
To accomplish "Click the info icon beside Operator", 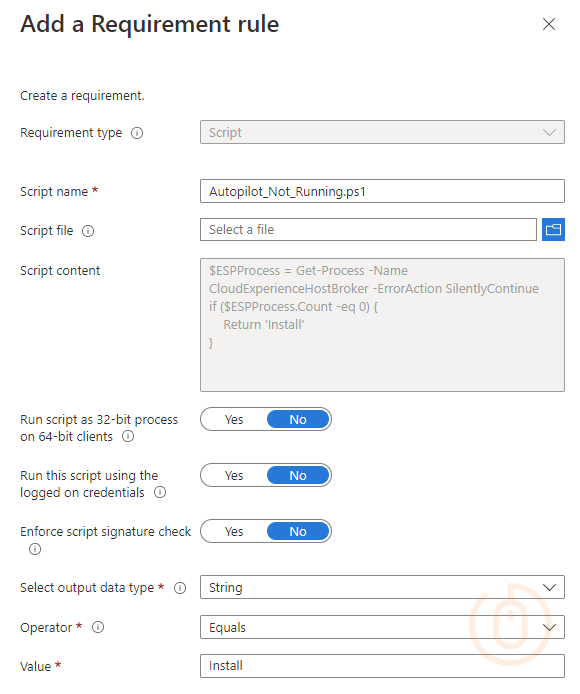I will 98,627.
